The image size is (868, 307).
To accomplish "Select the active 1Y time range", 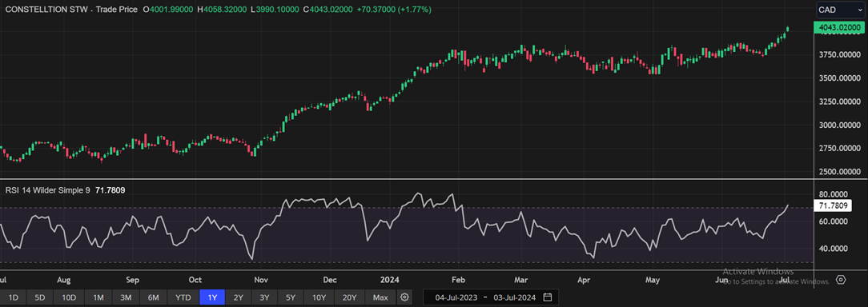I will tap(212, 297).
